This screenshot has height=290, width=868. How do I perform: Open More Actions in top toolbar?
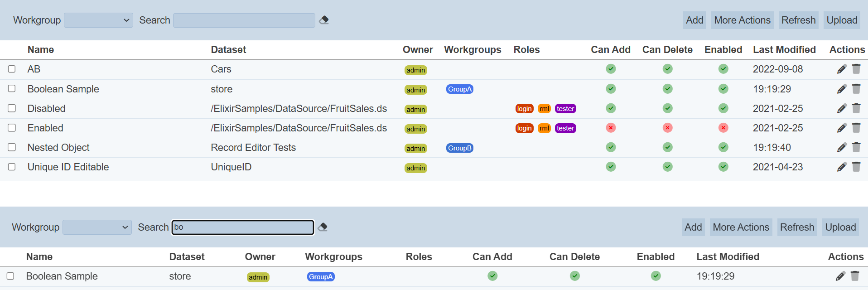(742, 20)
